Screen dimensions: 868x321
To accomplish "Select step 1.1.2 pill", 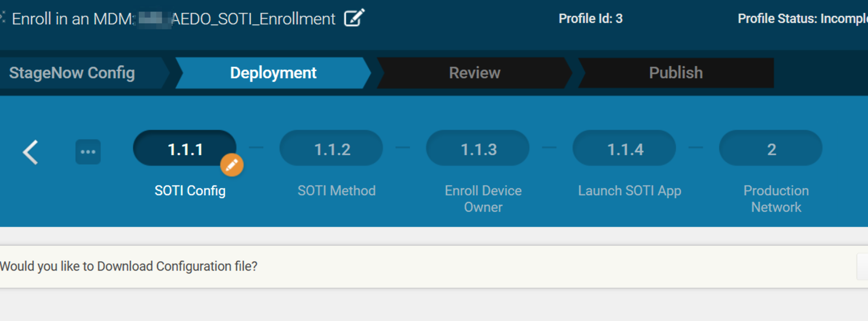I will tap(331, 149).
